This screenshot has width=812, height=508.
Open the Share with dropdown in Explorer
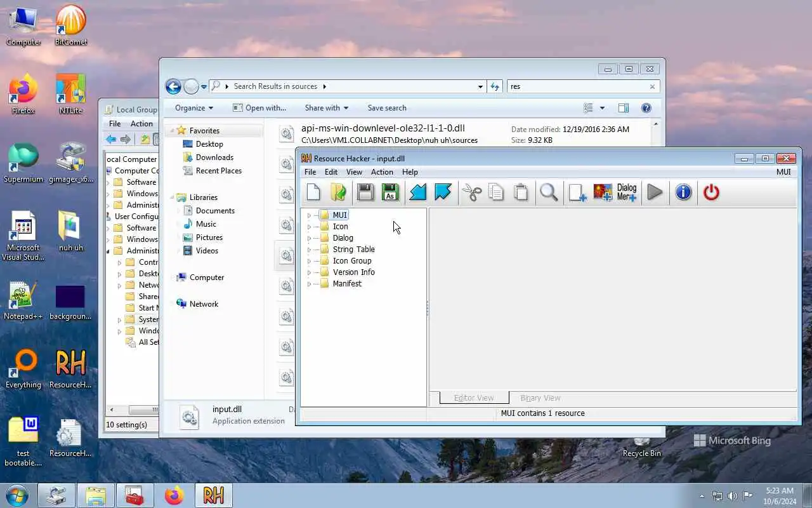click(x=326, y=108)
